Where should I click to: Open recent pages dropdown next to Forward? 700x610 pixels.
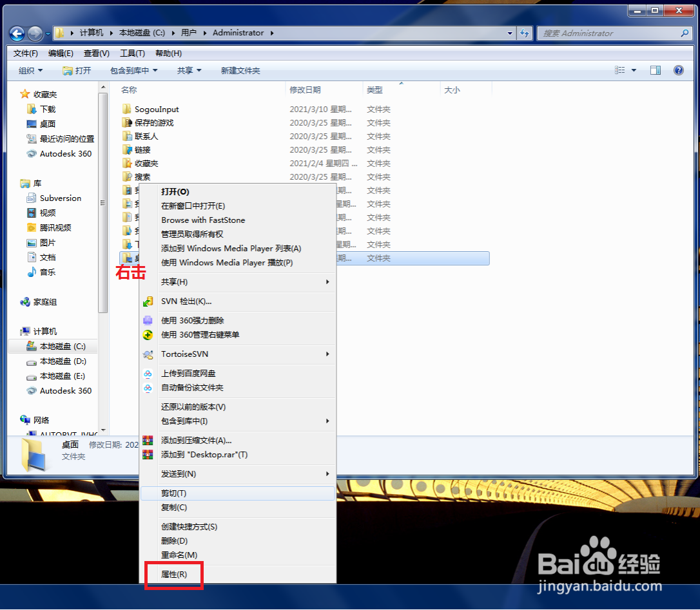[48, 34]
